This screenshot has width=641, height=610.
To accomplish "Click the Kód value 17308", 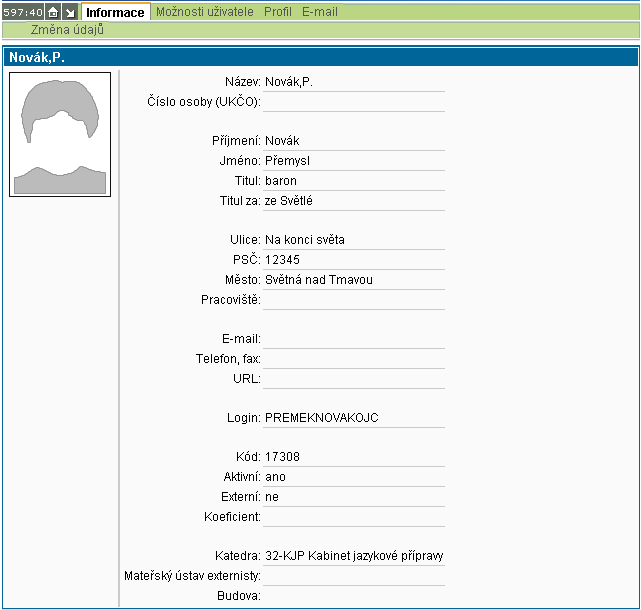I will (x=282, y=457).
